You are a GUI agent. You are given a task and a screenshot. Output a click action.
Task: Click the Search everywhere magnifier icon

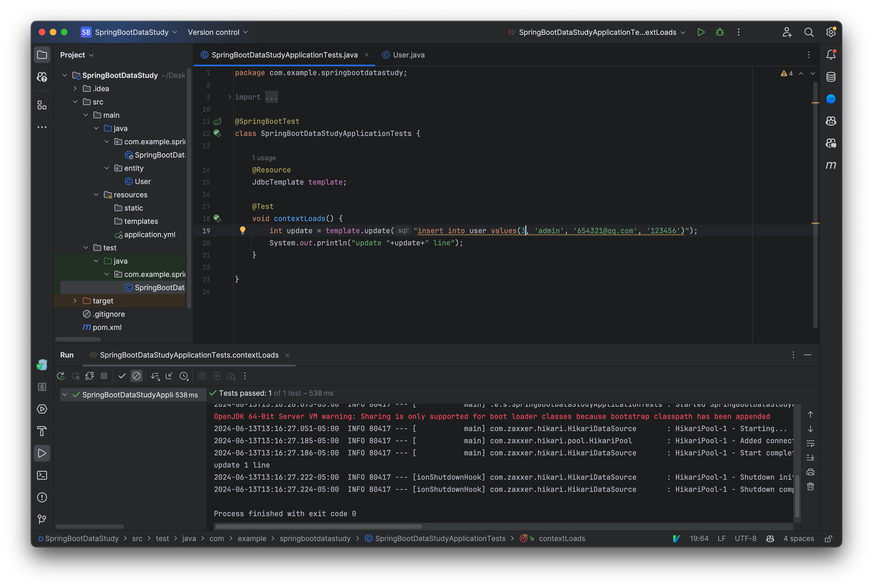point(808,32)
